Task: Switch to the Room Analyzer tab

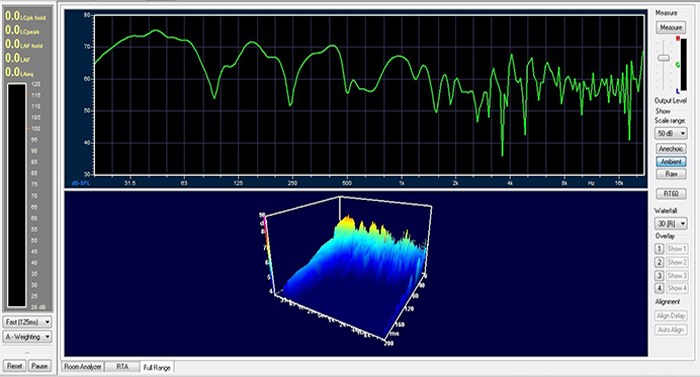Action: (x=83, y=367)
